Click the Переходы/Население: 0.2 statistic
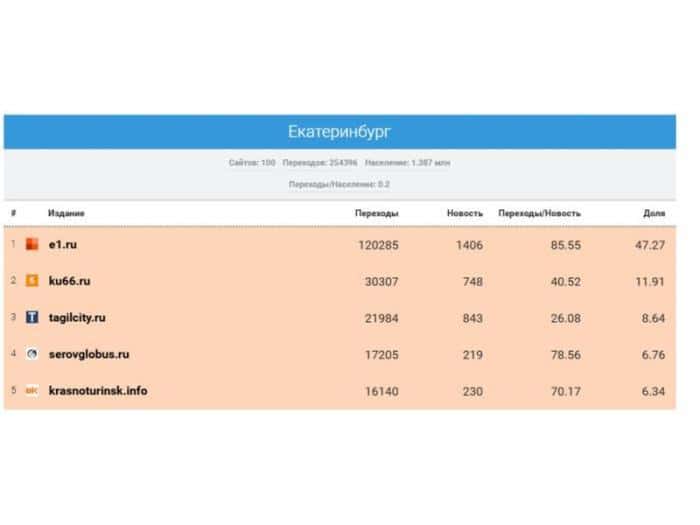The height and width of the screenshot is (525, 700). coord(338,184)
